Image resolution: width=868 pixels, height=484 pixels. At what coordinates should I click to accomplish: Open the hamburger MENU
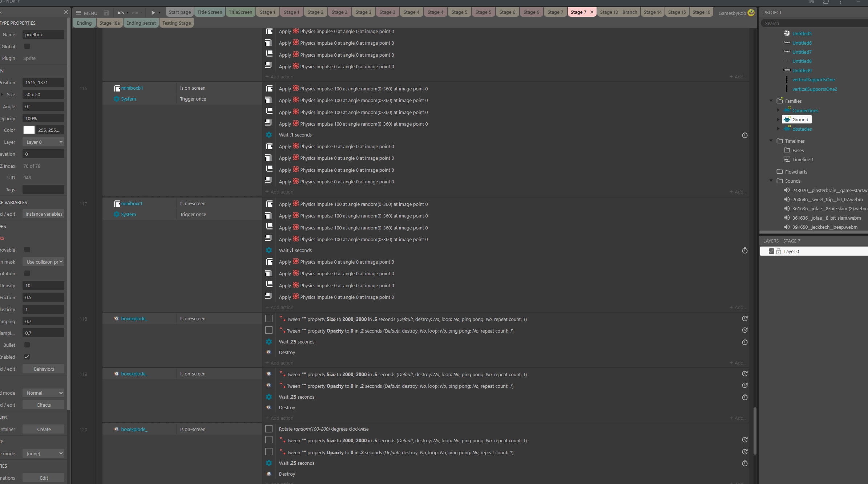tap(86, 13)
